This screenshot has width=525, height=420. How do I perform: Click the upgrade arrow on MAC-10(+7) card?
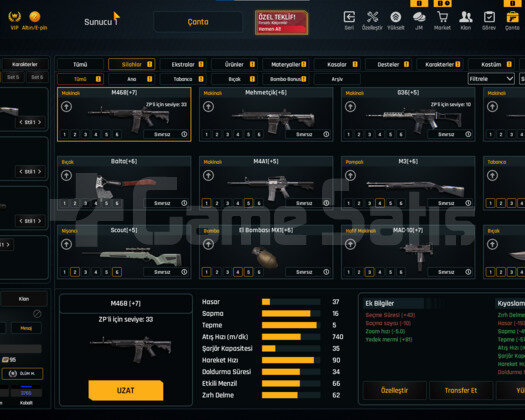tap(350, 244)
